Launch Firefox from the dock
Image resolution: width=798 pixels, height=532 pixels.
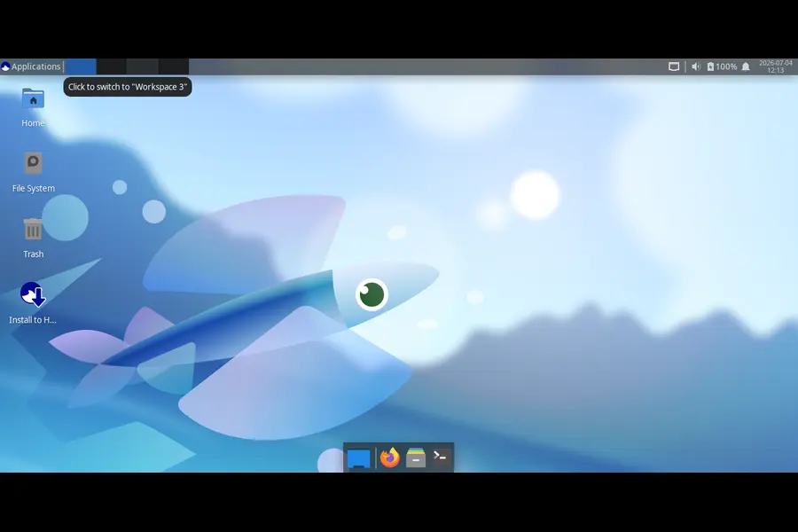(390, 458)
